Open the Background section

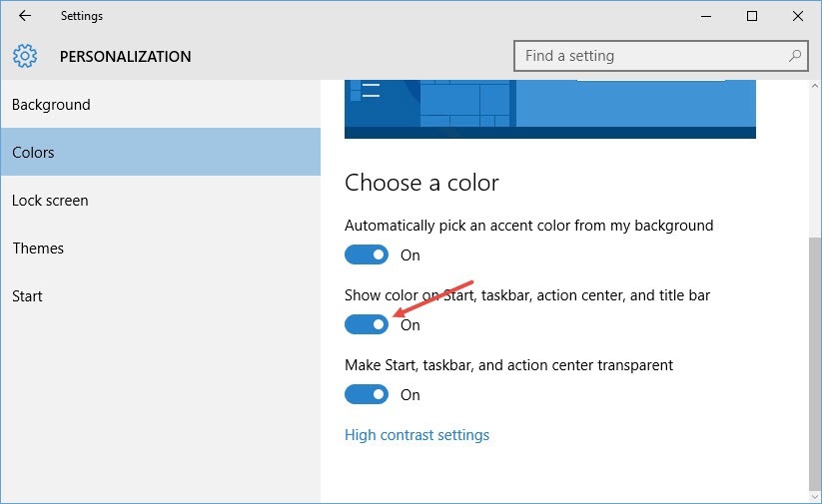(x=161, y=104)
